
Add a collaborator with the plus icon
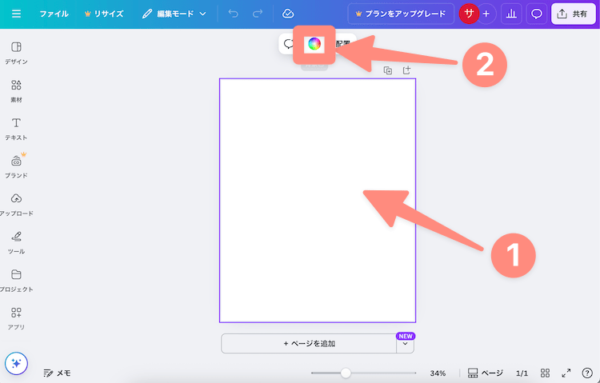click(486, 14)
